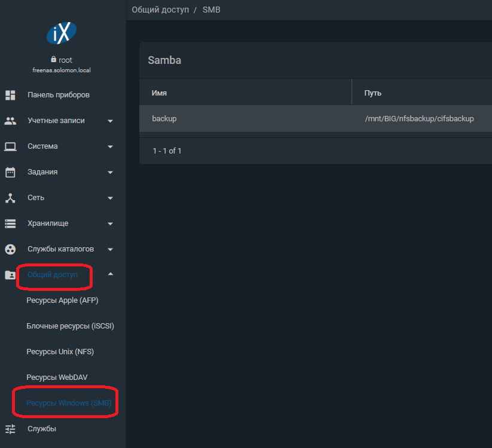492x448 pixels.
Task: Collapse the Общий доступ menu arrow
Action: [x=110, y=274]
